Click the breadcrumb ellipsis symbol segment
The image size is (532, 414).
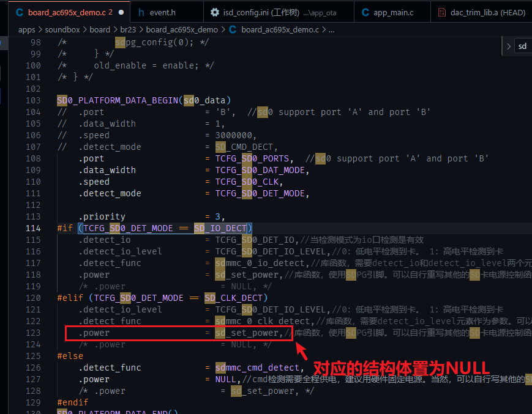pyautogui.click(x=331, y=30)
